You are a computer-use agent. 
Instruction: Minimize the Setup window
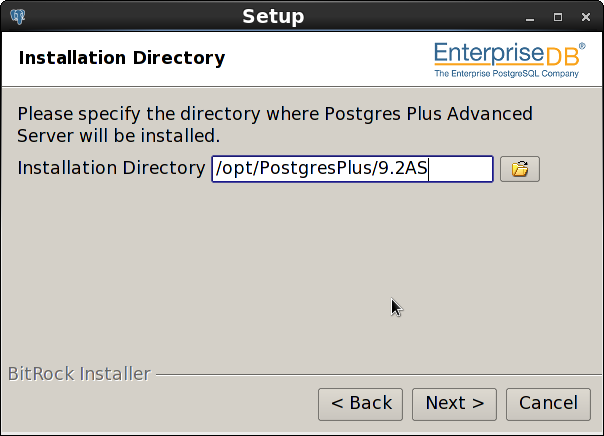[x=530, y=17]
